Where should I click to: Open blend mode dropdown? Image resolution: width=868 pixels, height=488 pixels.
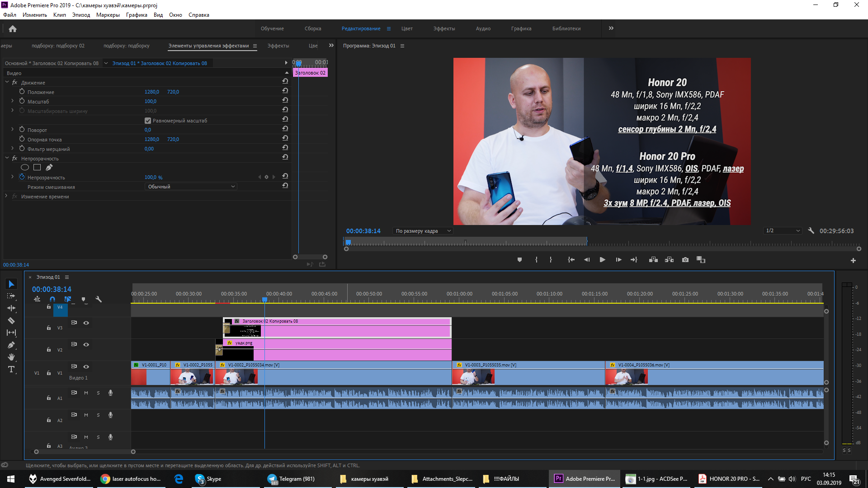coord(191,187)
